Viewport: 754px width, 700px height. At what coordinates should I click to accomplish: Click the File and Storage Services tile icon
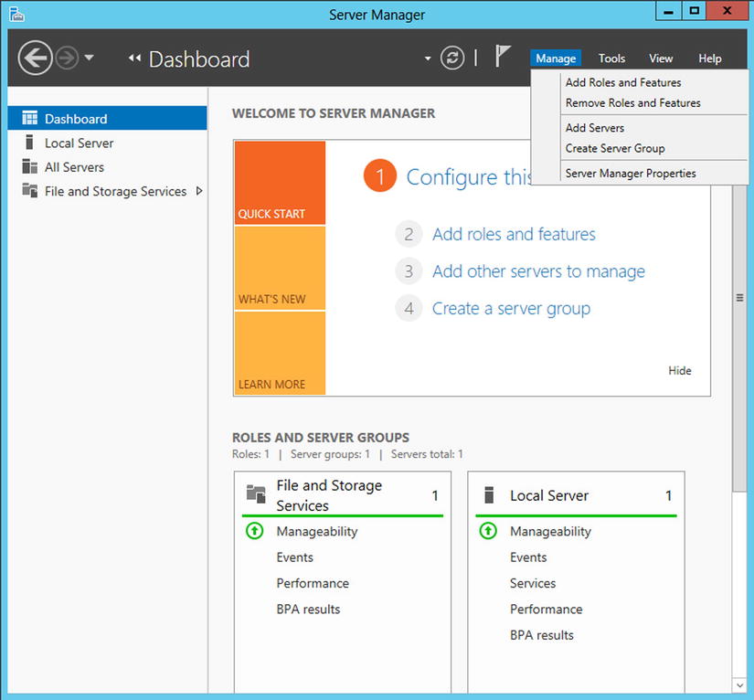point(256,494)
